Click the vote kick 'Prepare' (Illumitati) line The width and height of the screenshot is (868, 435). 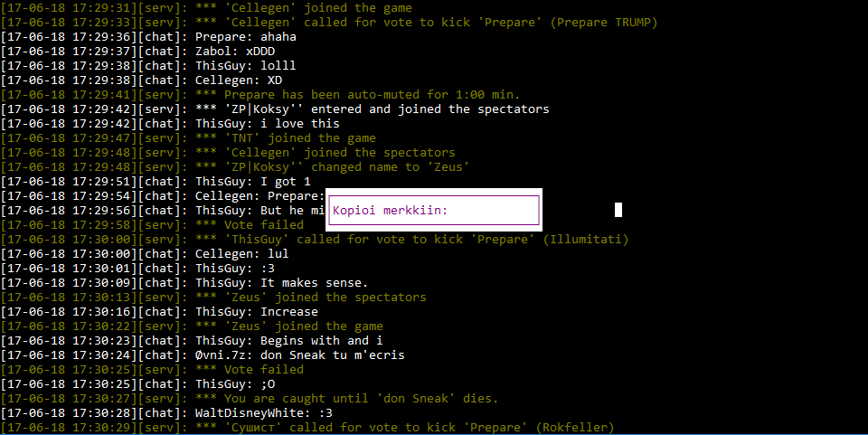(411, 240)
